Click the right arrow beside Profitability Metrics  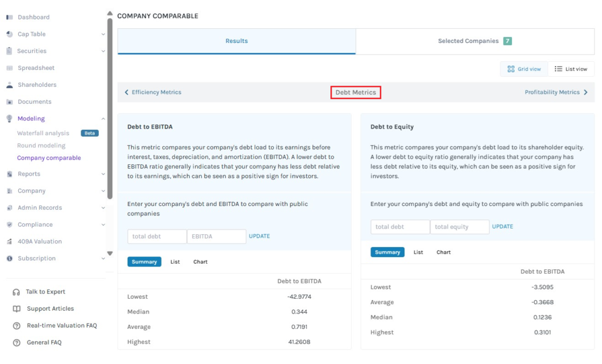[x=586, y=92]
